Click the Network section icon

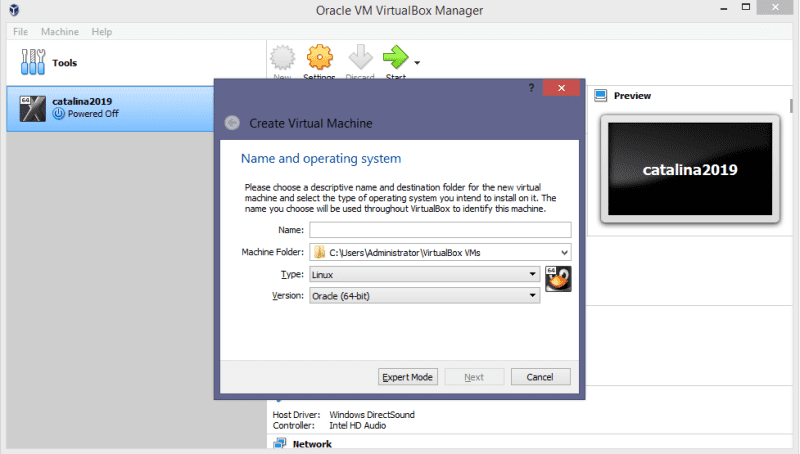click(280, 443)
